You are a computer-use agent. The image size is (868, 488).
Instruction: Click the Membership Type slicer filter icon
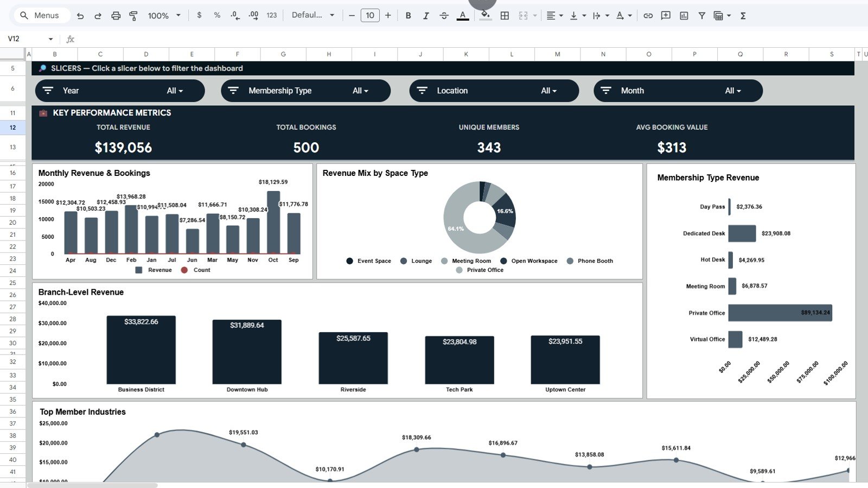click(x=233, y=90)
